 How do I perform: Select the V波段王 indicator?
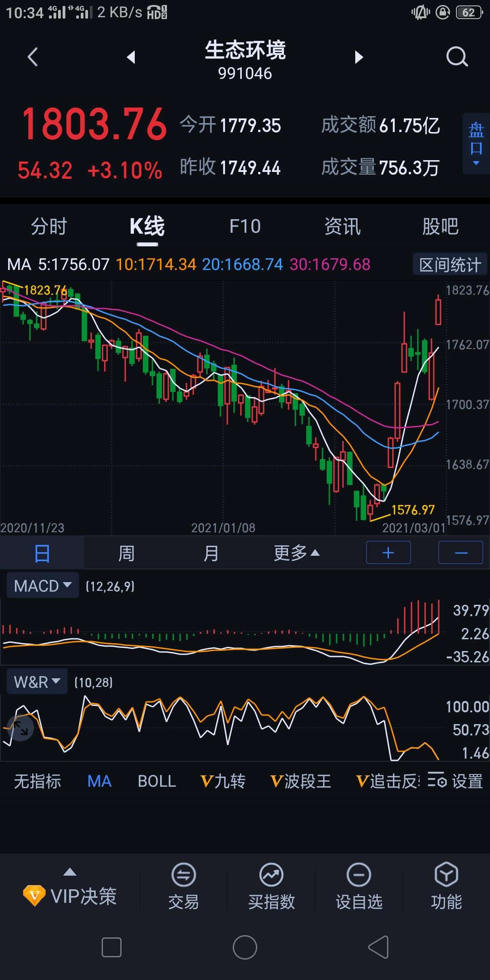(300, 781)
